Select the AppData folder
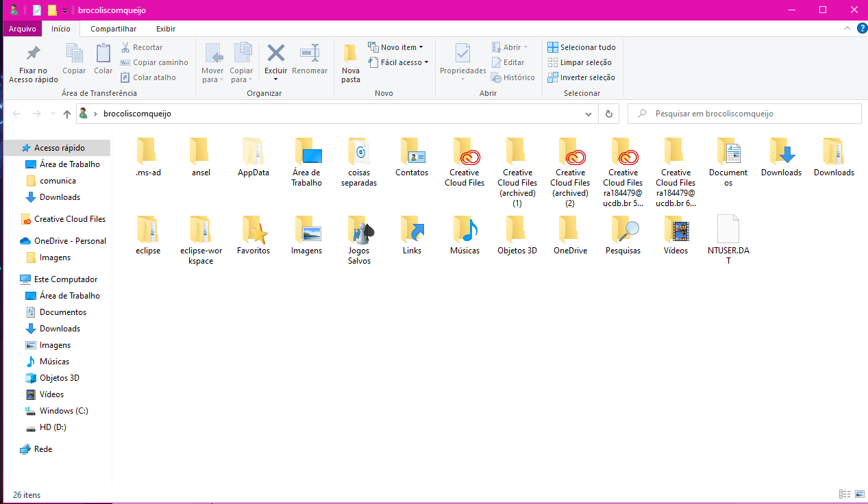The height and width of the screenshot is (504, 868). 253,157
